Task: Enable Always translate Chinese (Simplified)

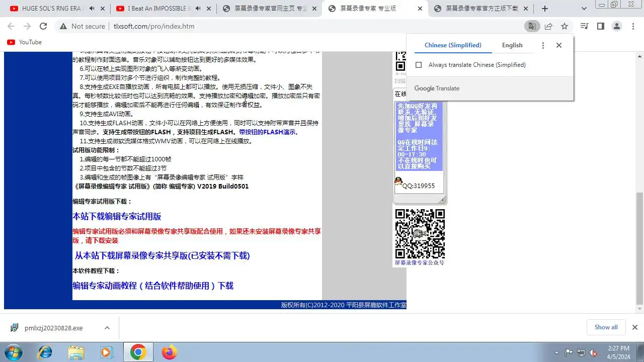Action: point(419,65)
